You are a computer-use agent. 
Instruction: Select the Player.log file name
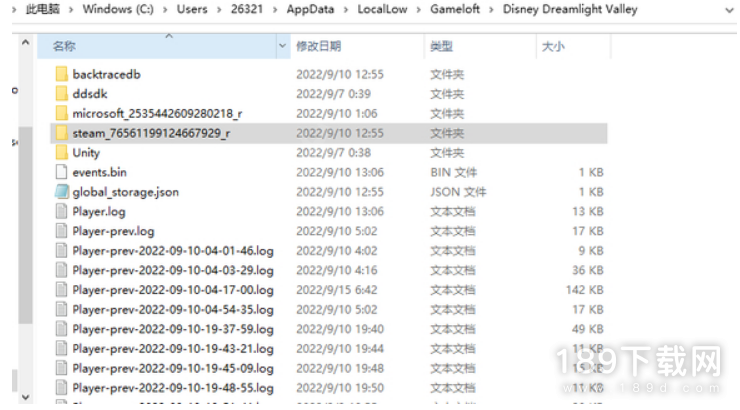click(99, 211)
